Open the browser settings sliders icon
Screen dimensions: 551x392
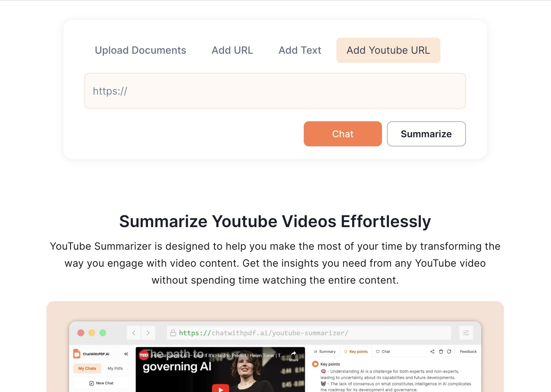pyautogui.click(x=466, y=333)
